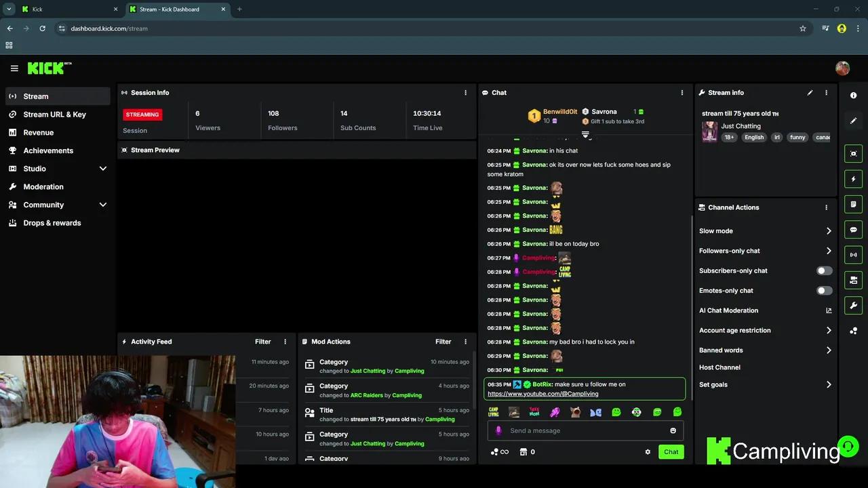Open Stream URL & Key page
This screenshot has height=488, width=868.
[x=58, y=115]
